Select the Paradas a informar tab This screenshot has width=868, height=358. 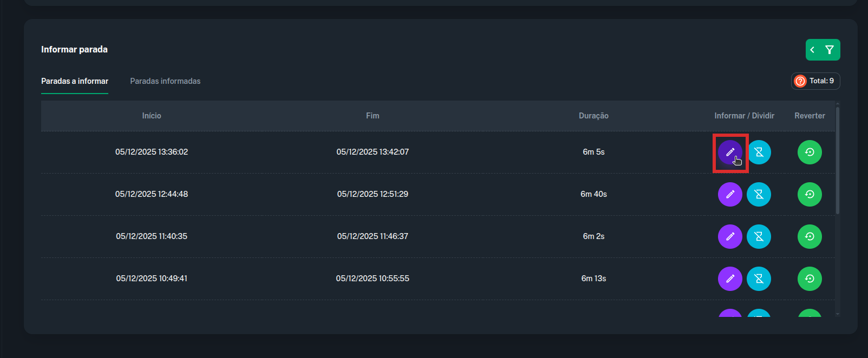coord(75,81)
